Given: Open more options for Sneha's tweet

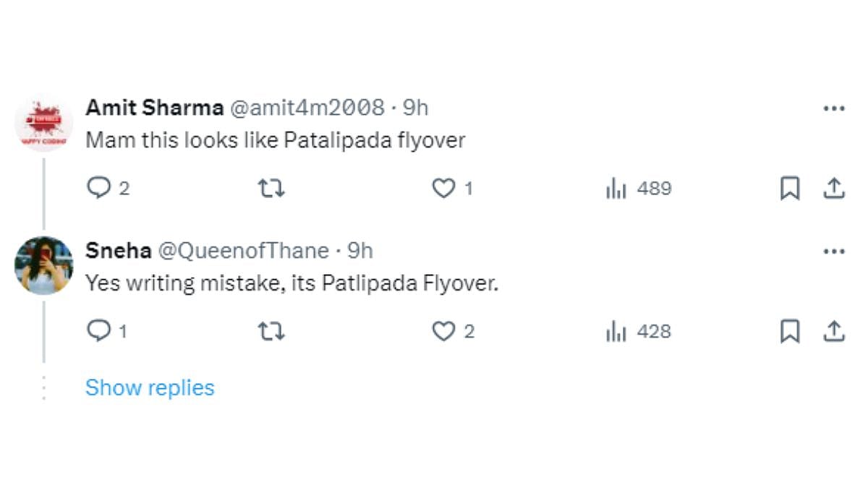Looking at the screenshot, I should 834,252.
